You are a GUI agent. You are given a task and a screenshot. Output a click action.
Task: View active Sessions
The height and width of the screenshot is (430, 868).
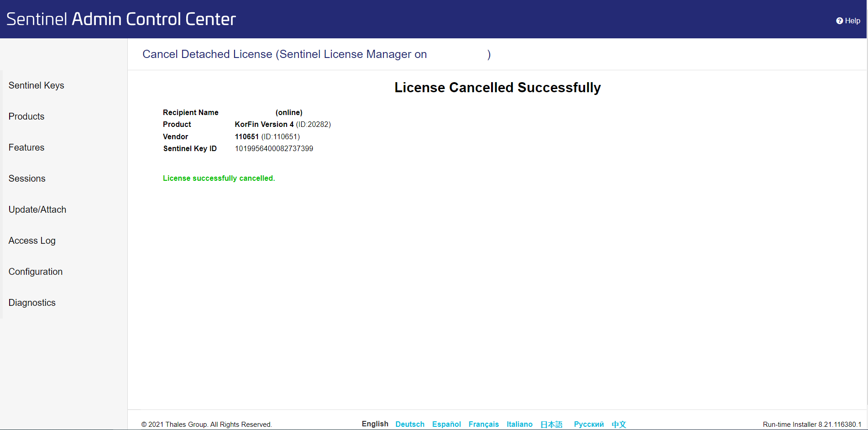pyautogui.click(x=27, y=178)
